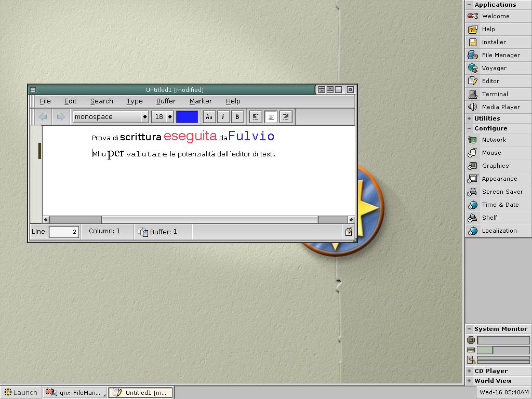The width and height of the screenshot is (532, 399).
Task: Open the Marker menu
Action: pyautogui.click(x=201, y=101)
